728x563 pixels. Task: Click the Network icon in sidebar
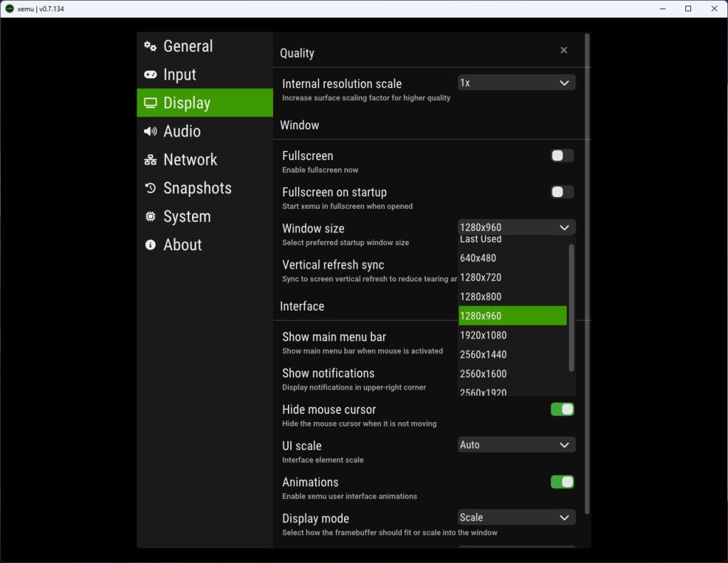point(150,160)
